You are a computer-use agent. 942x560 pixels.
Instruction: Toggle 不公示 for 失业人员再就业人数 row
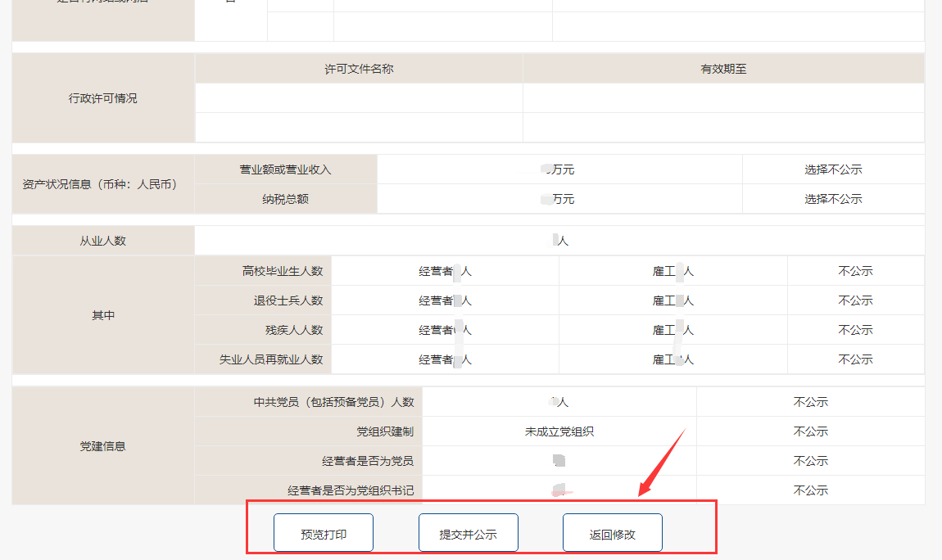pyautogui.click(x=855, y=359)
